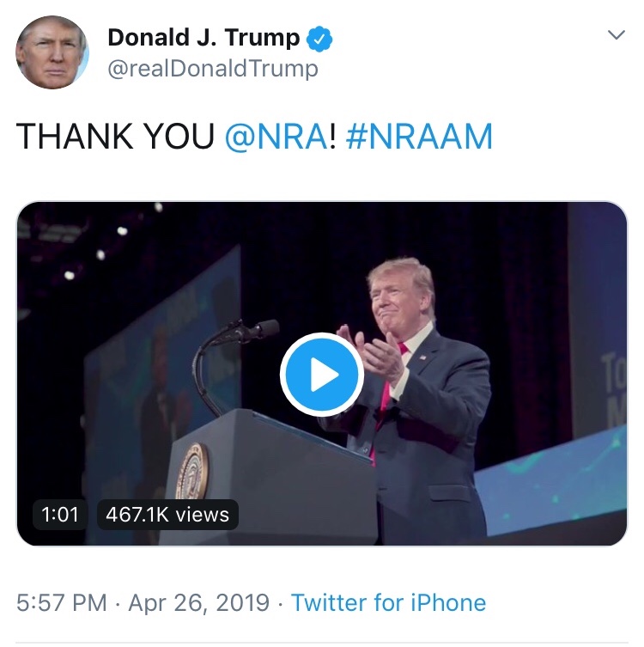Open the @realDonaldTrump handle

point(212,69)
